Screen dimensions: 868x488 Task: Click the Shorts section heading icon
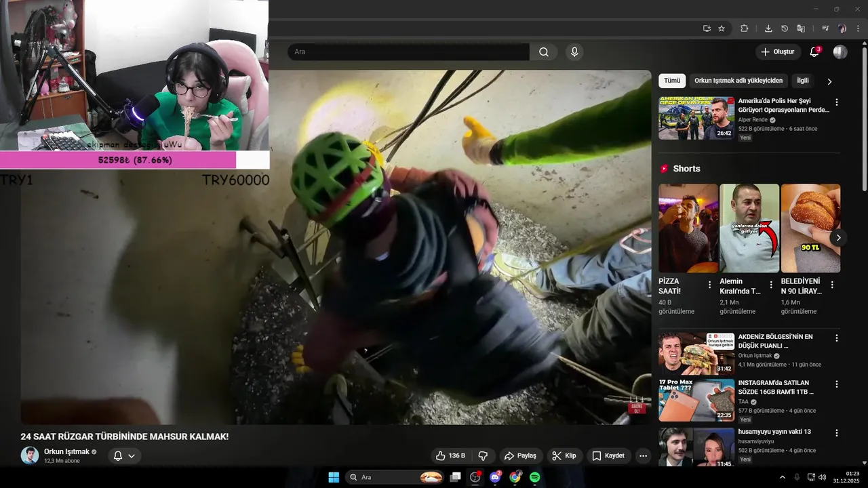point(664,169)
